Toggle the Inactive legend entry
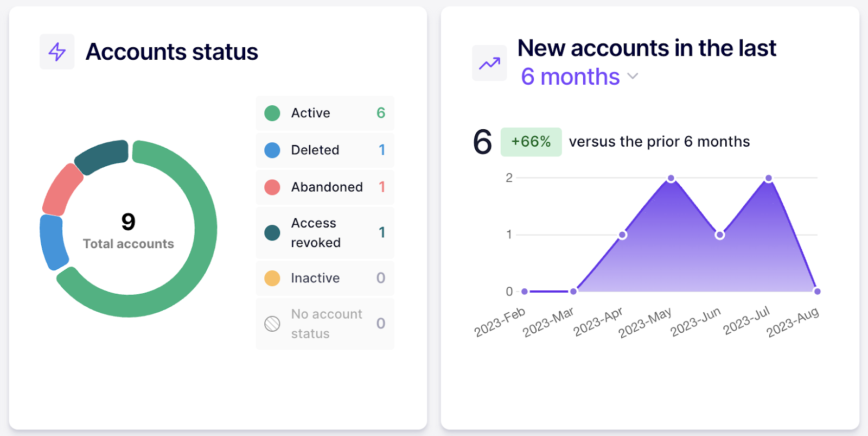 pos(324,278)
